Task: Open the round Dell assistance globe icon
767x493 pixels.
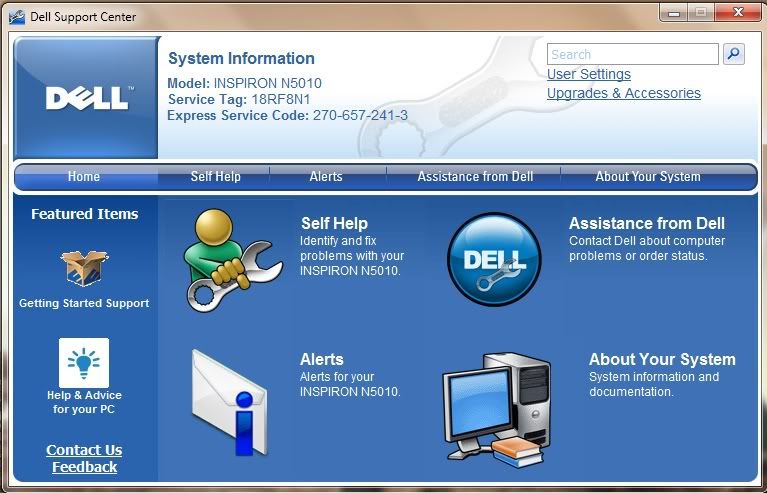Action: [x=494, y=259]
